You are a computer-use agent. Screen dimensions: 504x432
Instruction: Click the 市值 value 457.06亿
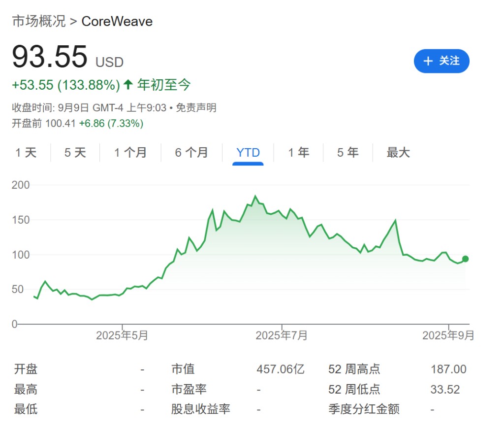click(280, 369)
